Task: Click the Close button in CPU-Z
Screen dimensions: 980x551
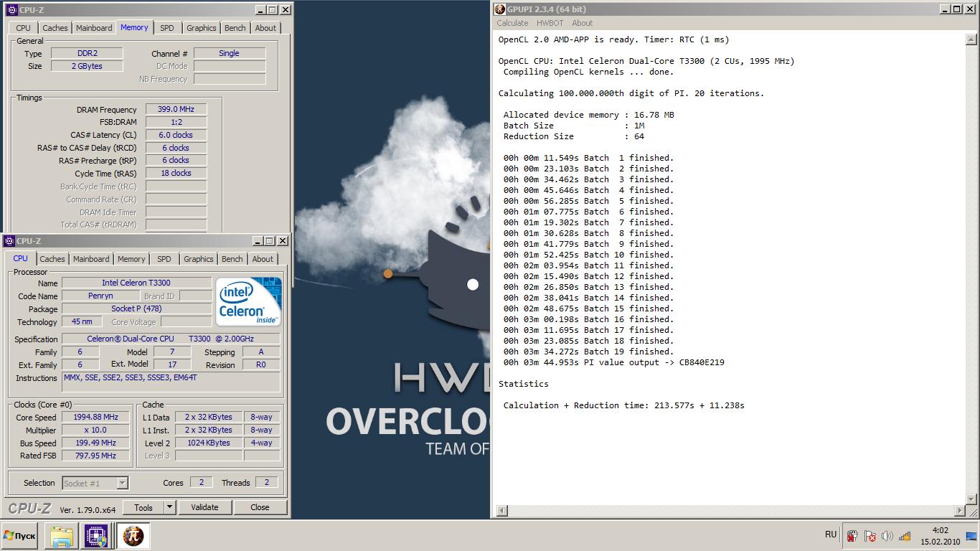Action: click(260, 507)
